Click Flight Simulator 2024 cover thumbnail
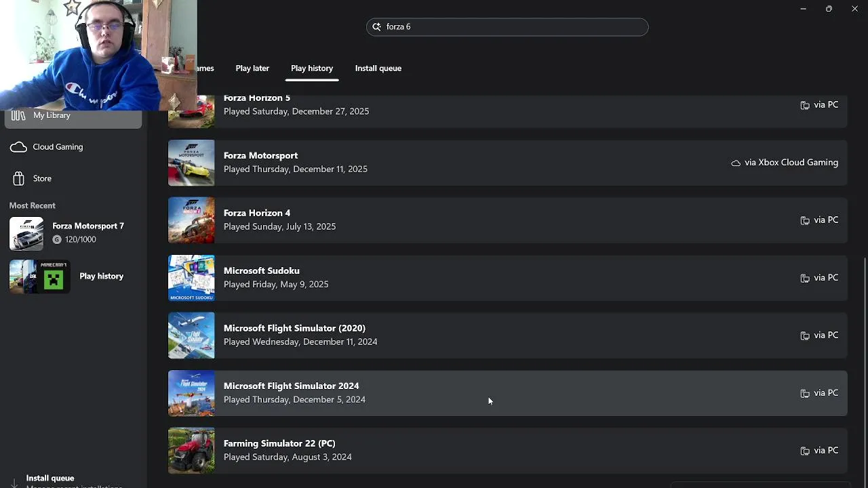The image size is (868, 488). (x=191, y=393)
